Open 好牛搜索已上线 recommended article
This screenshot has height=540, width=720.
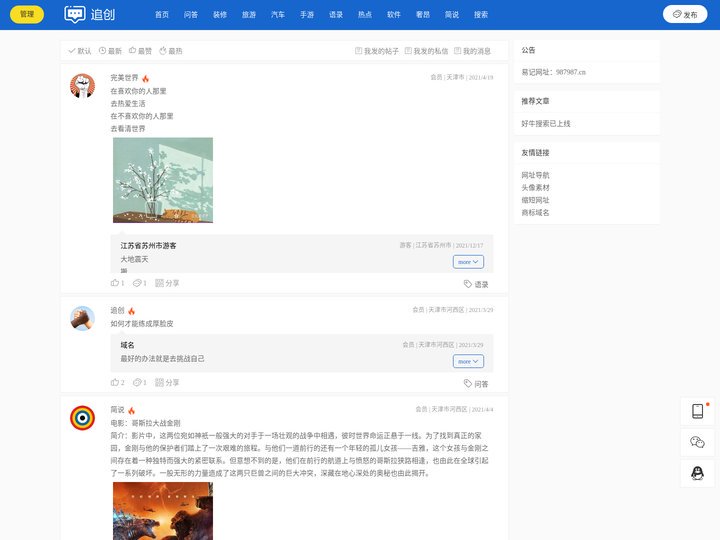point(546,124)
